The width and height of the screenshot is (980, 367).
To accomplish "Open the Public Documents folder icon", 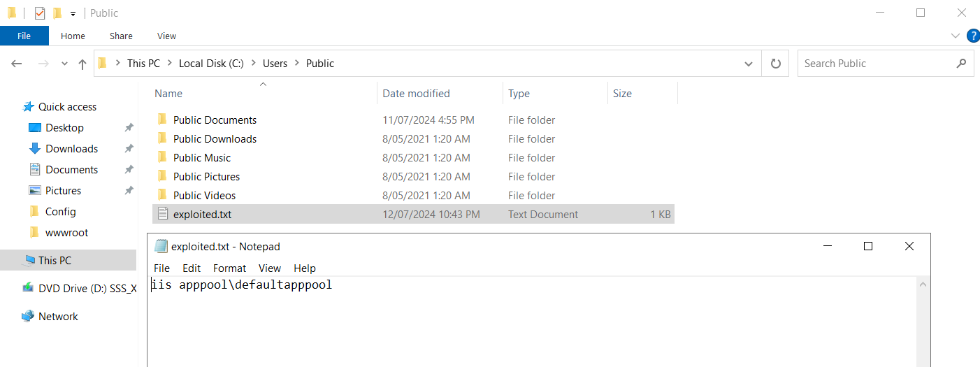I will tap(163, 120).
